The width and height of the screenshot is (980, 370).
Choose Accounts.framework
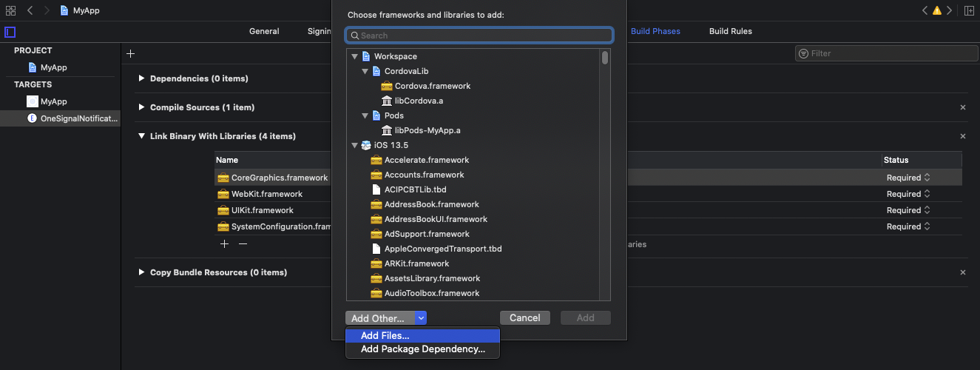point(417,175)
